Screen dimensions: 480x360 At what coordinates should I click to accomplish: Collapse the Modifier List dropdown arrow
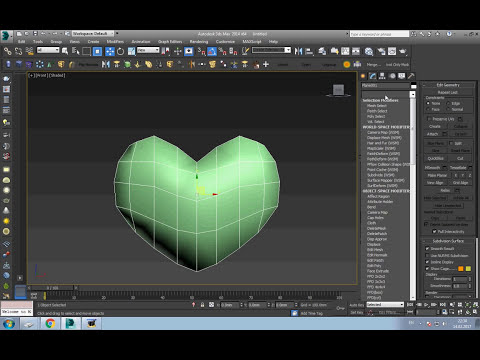pyautogui.click(x=412, y=95)
